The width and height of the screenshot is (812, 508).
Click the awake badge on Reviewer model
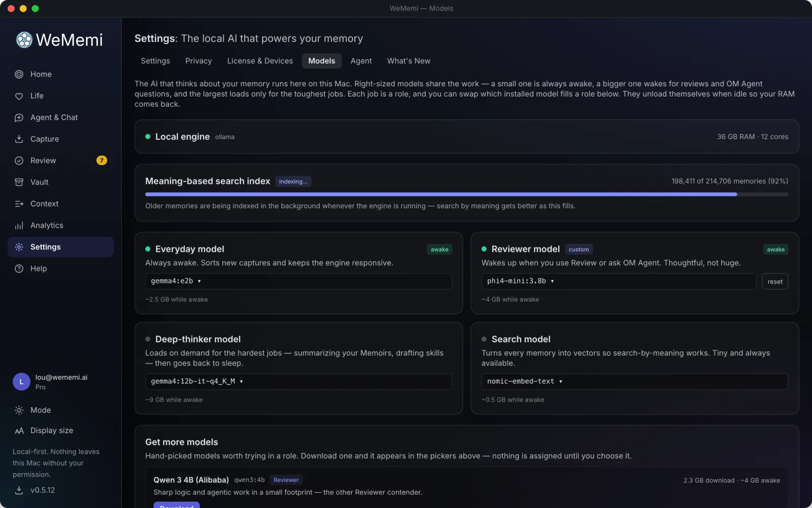[x=775, y=249]
